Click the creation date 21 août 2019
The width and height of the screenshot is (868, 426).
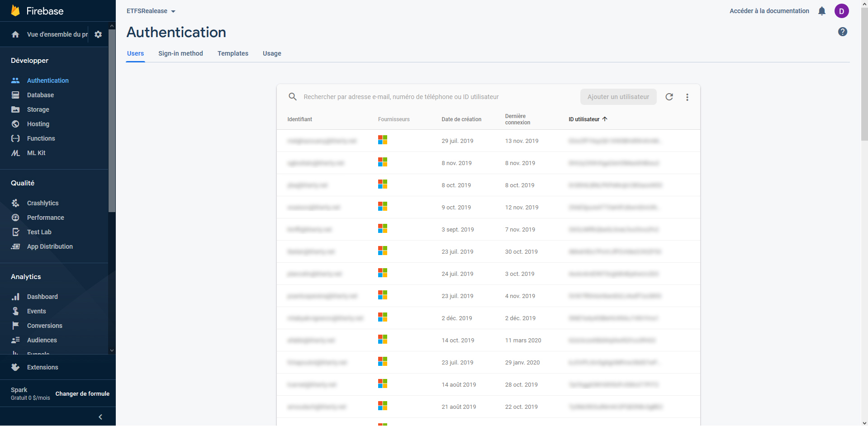[x=459, y=407]
